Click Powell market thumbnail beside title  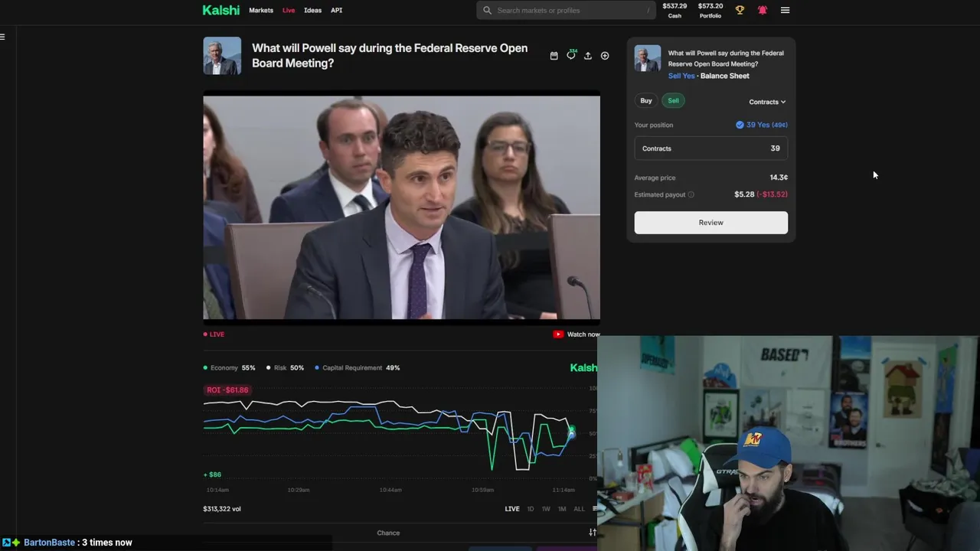tap(222, 56)
